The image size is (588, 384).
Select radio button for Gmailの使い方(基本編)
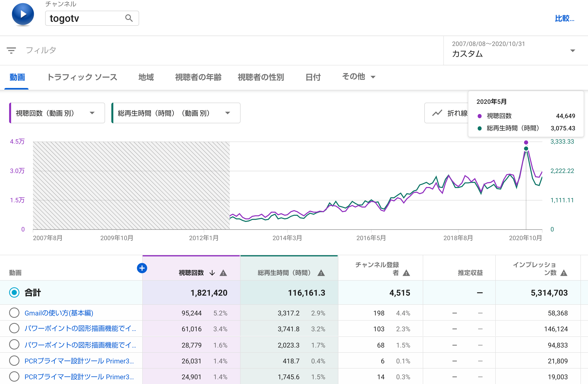(x=14, y=313)
